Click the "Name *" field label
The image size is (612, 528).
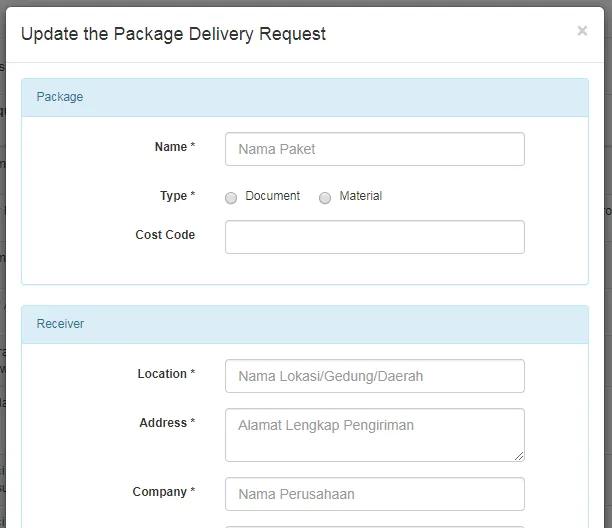coord(175,147)
